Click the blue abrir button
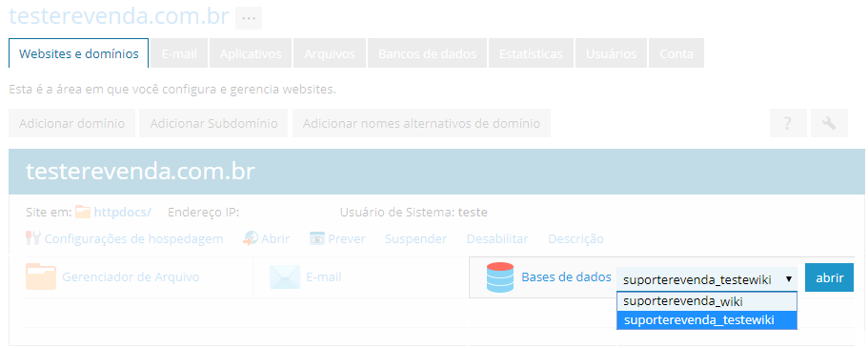Viewport: 868px width, 348px height. tap(829, 278)
